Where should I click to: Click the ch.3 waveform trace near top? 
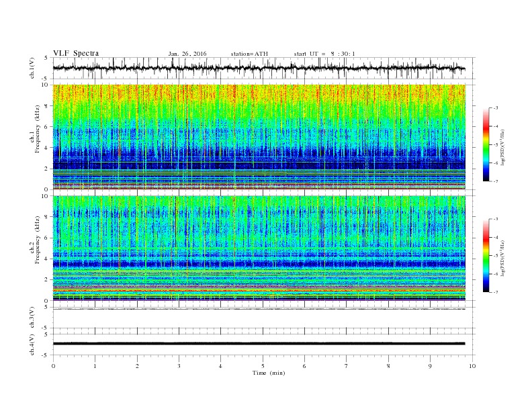[x=259, y=309]
